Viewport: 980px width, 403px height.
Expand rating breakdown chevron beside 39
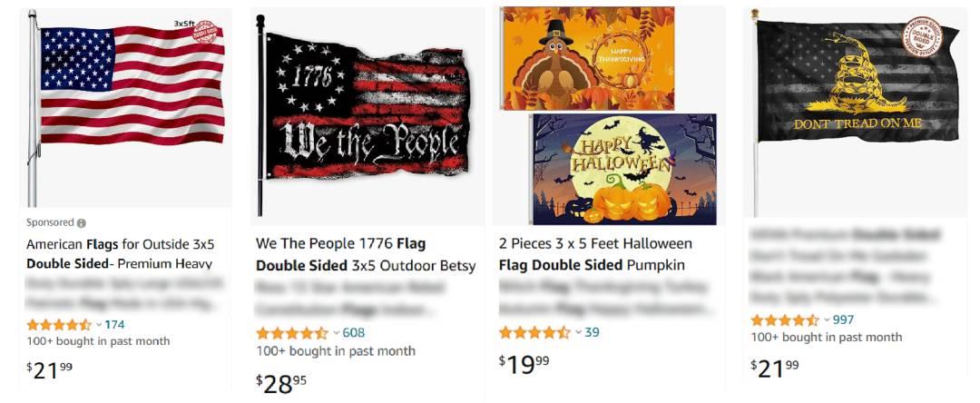tap(579, 332)
